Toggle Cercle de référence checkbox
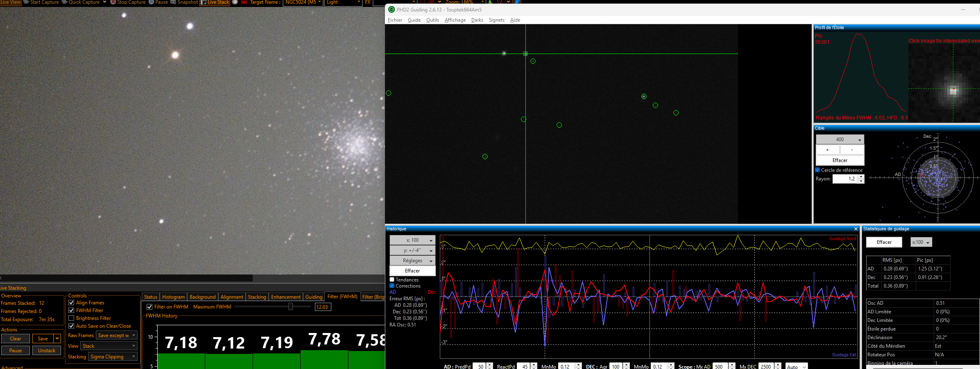The width and height of the screenshot is (980, 369). click(x=817, y=170)
